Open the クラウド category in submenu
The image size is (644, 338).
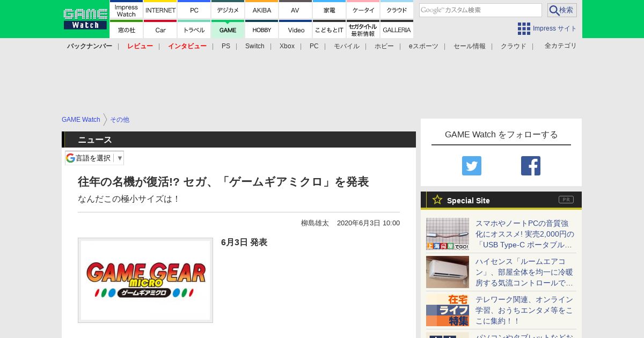514,46
